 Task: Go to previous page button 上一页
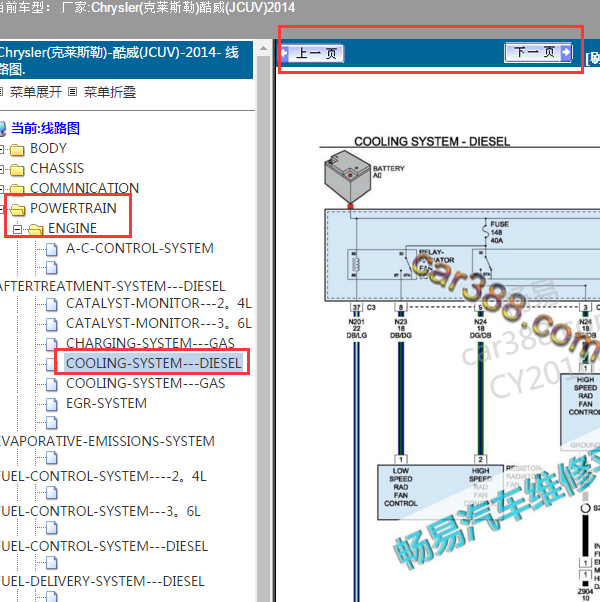pyautogui.click(x=312, y=53)
